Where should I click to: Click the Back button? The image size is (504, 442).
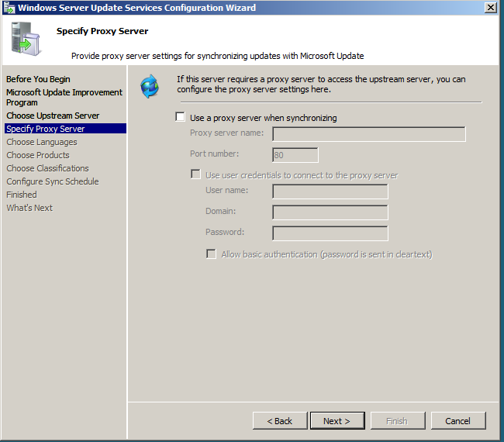click(280, 421)
